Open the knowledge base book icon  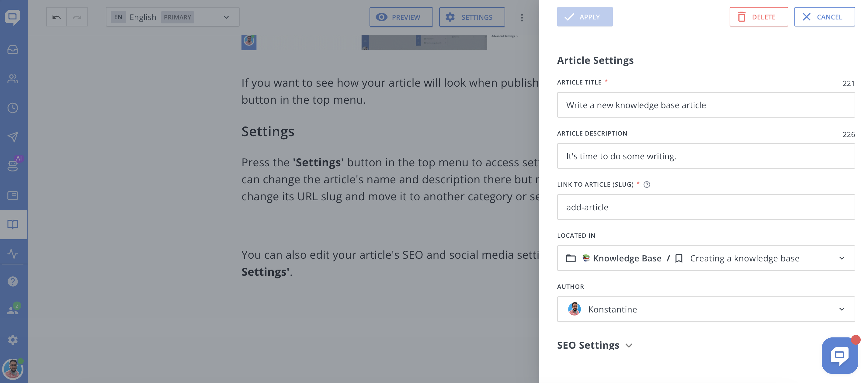click(x=13, y=224)
